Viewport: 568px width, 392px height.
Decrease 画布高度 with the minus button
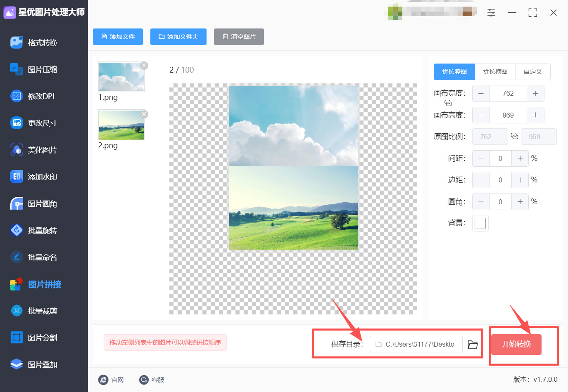481,115
